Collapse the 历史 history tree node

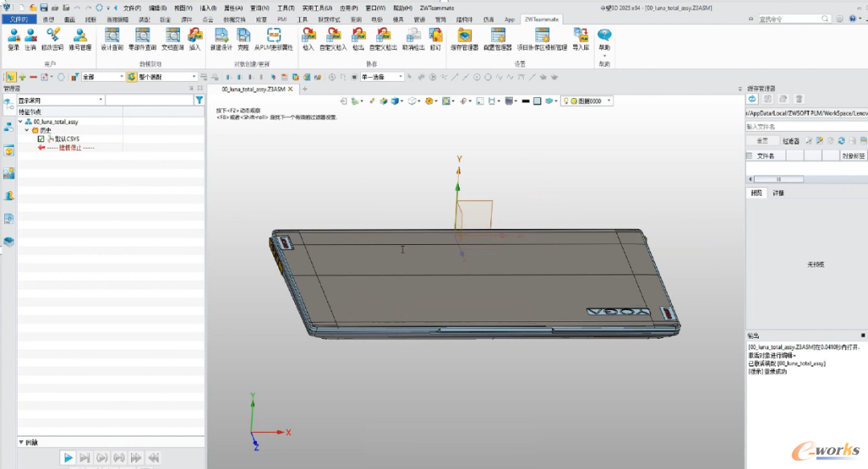click(27, 131)
